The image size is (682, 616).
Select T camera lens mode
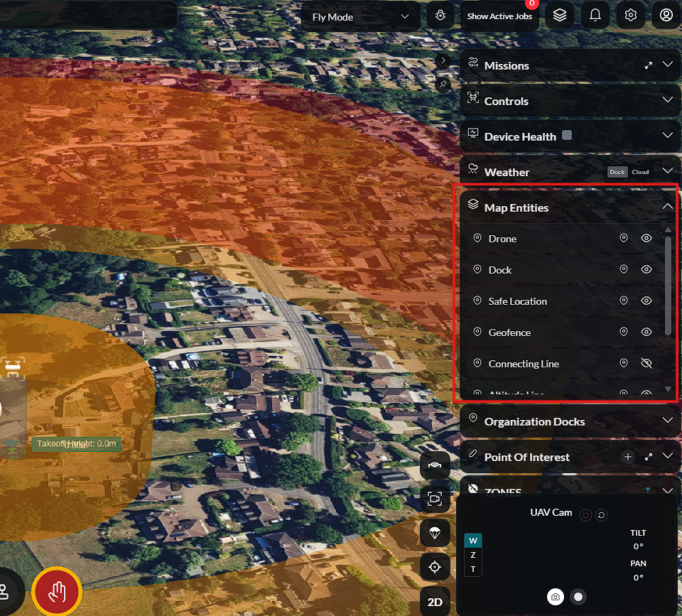tap(473, 569)
